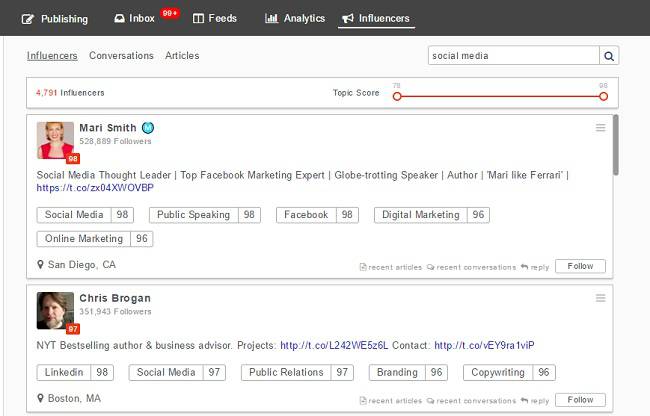Click the San Diego, CA location text
Screen dimensions: 650x416
coord(82,264)
